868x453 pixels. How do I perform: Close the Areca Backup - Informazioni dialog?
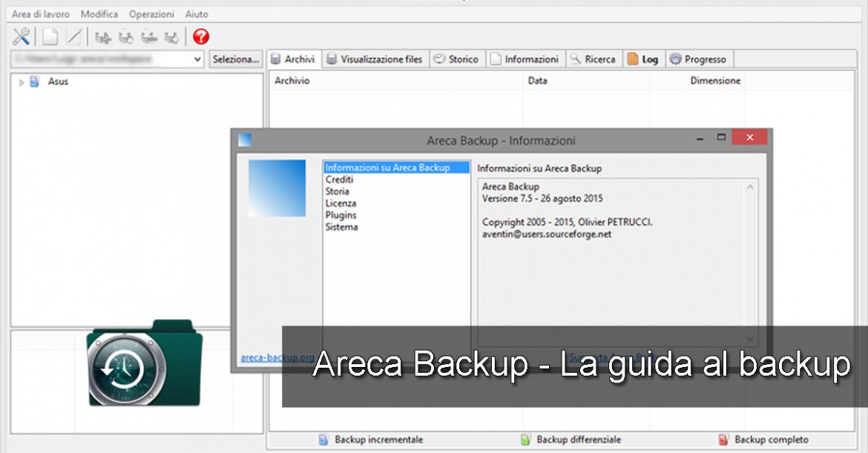tap(749, 137)
